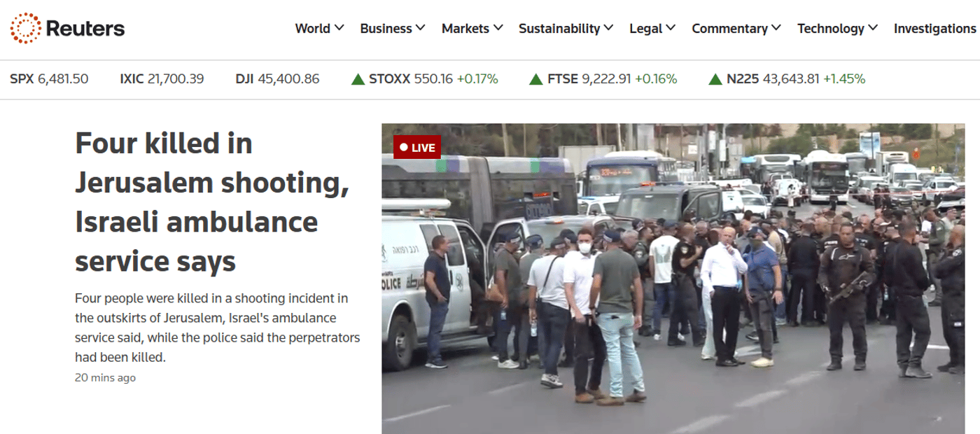This screenshot has height=434, width=980.
Task: Click the Reuters logo icon
Action: (x=26, y=28)
